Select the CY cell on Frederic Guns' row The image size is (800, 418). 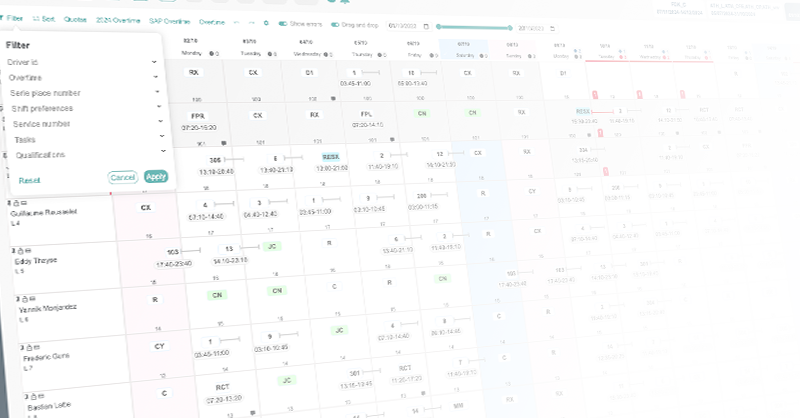pyautogui.click(x=159, y=346)
